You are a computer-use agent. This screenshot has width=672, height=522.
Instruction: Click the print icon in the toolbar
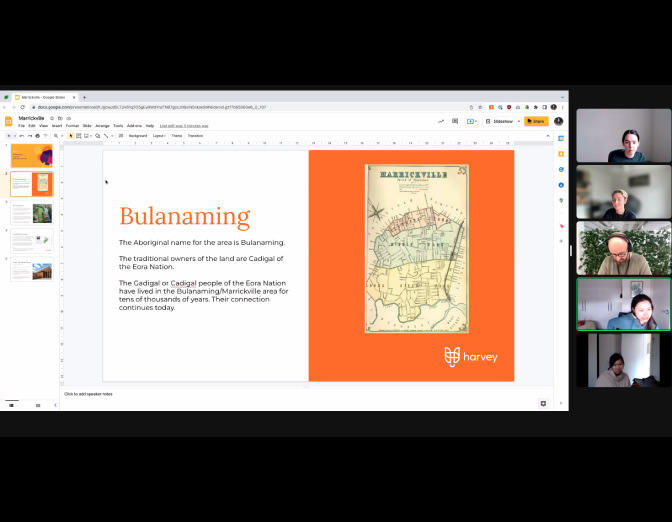coord(37,135)
